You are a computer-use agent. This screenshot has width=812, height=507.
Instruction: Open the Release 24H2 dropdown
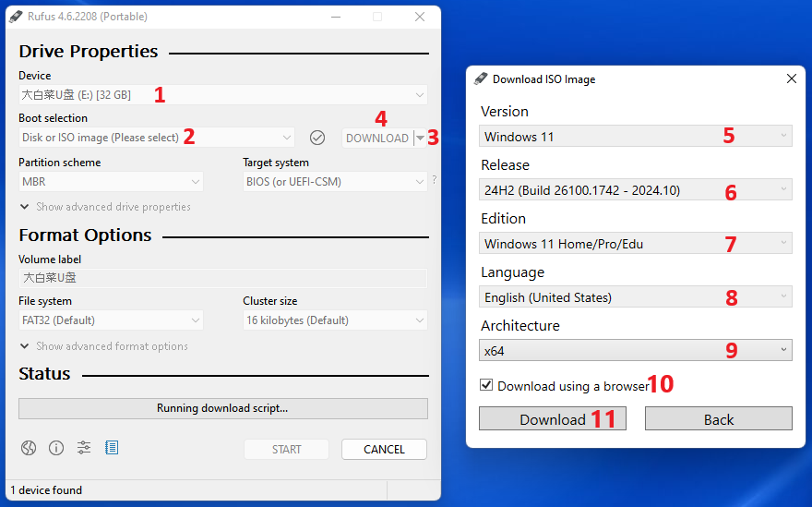click(636, 189)
